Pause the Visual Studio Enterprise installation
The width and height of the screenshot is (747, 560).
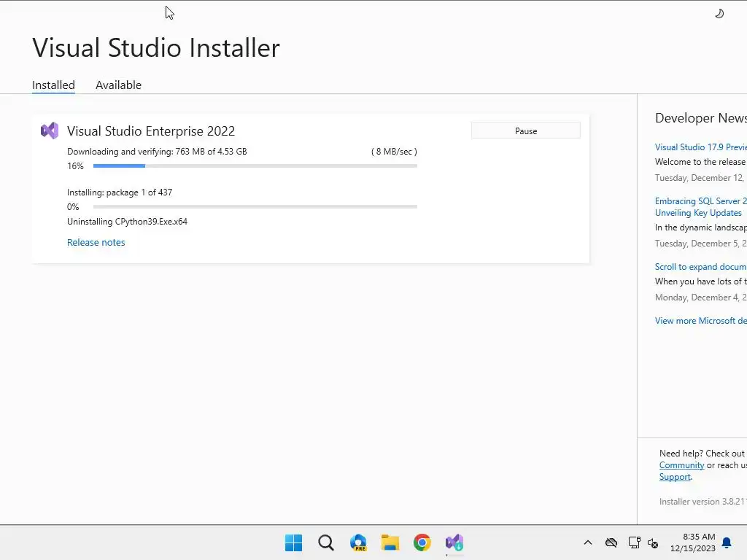point(526,131)
